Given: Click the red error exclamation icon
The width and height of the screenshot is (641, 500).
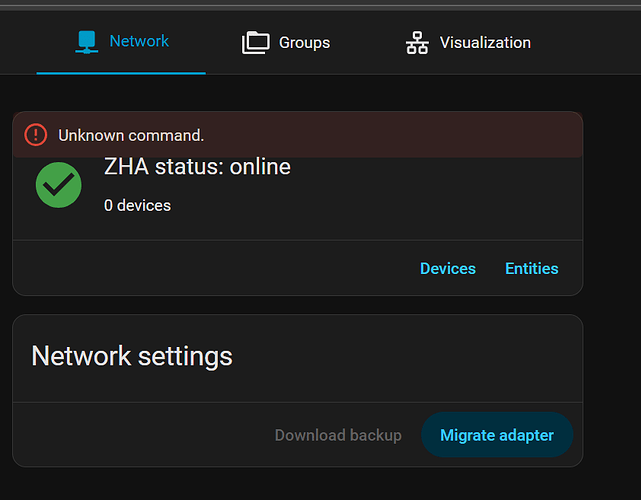Looking at the screenshot, I should click(36, 134).
